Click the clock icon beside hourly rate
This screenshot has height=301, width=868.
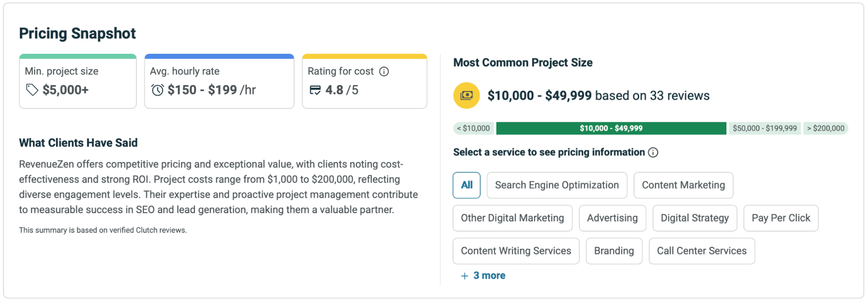click(x=157, y=90)
